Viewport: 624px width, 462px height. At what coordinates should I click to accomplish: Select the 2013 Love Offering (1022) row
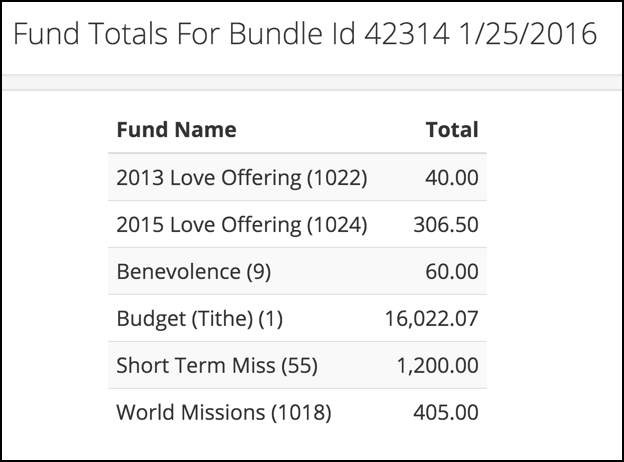[x=297, y=177]
